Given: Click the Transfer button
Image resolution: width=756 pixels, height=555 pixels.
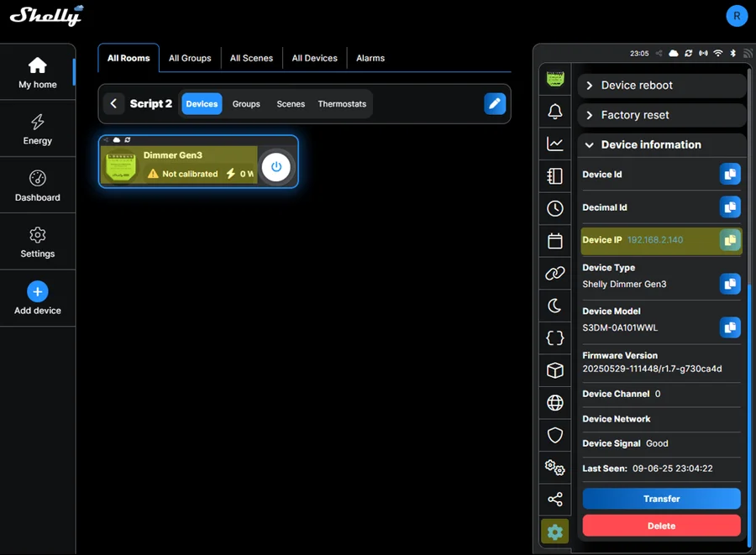Looking at the screenshot, I should pyautogui.click(x=662, y=499).
